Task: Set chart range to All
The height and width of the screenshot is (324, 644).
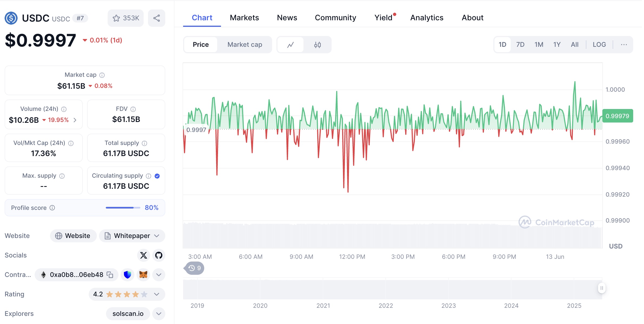Action: [x=575, y=45]
